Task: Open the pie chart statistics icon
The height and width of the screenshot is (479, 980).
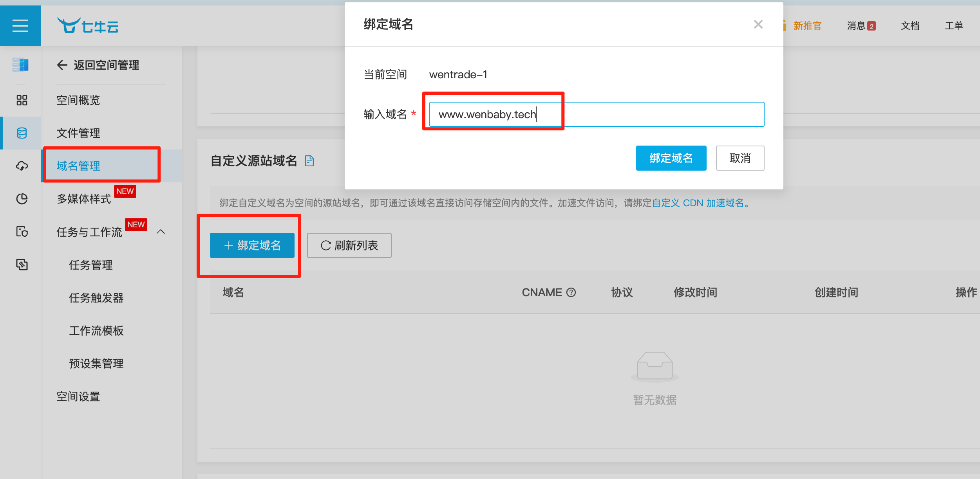Action: pos(22,199)
